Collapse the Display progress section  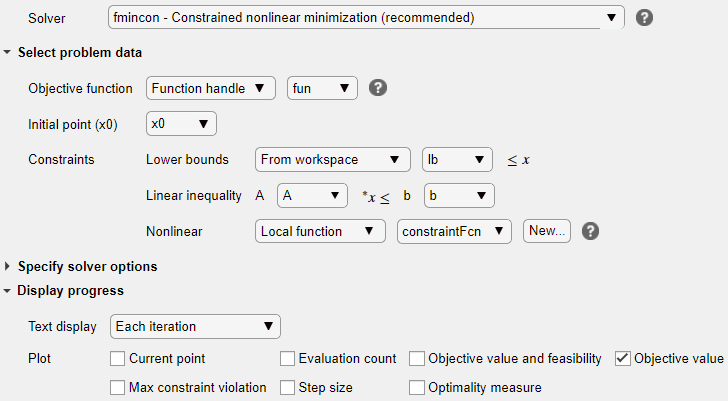pyautogui.click(x=9, y=291)
